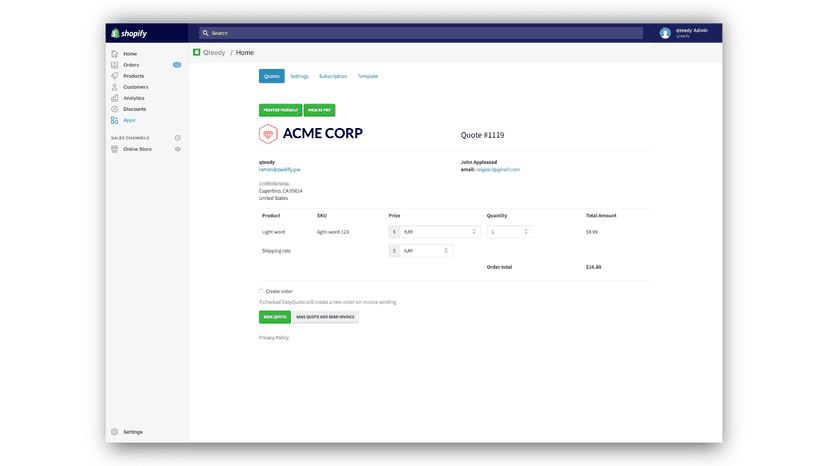Screen dimensions: 828x466
Task: Add a sales channel with plus icon
Action: (178, 138)
